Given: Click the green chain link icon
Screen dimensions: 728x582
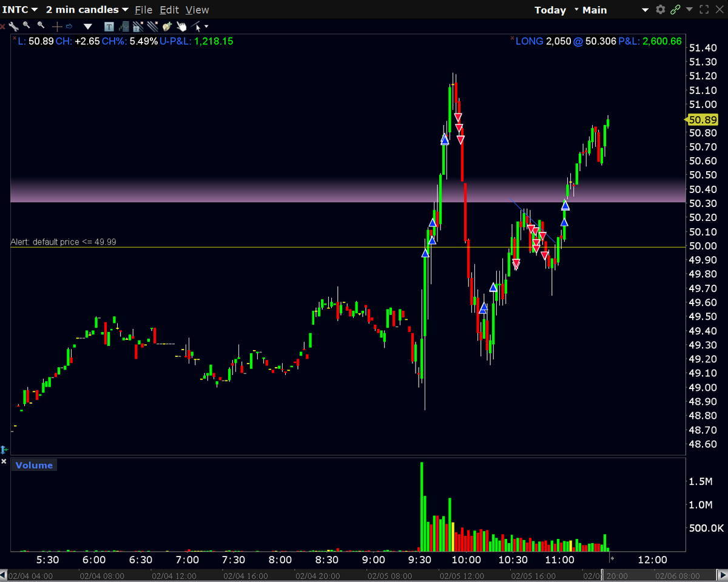Looking at the screenshot, I should tap(675, 10).
